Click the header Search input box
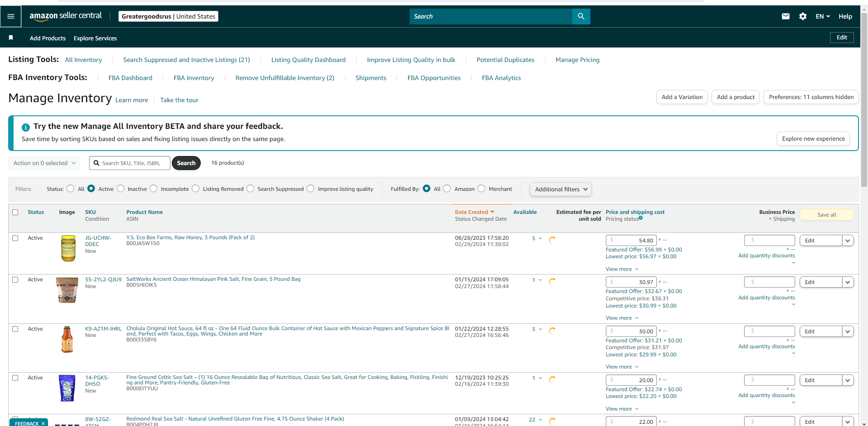Viewport: 868px width, 426px height. click(x=491, y=16)
